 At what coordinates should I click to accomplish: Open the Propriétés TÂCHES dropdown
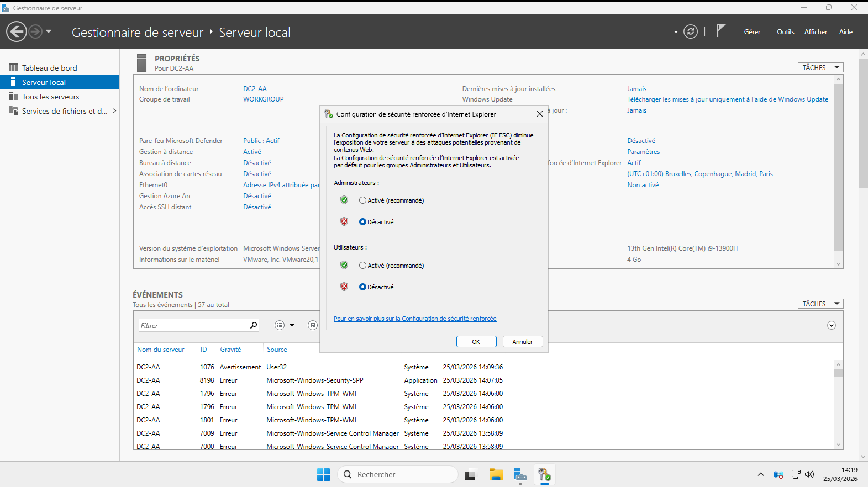(x=820, y=67)
